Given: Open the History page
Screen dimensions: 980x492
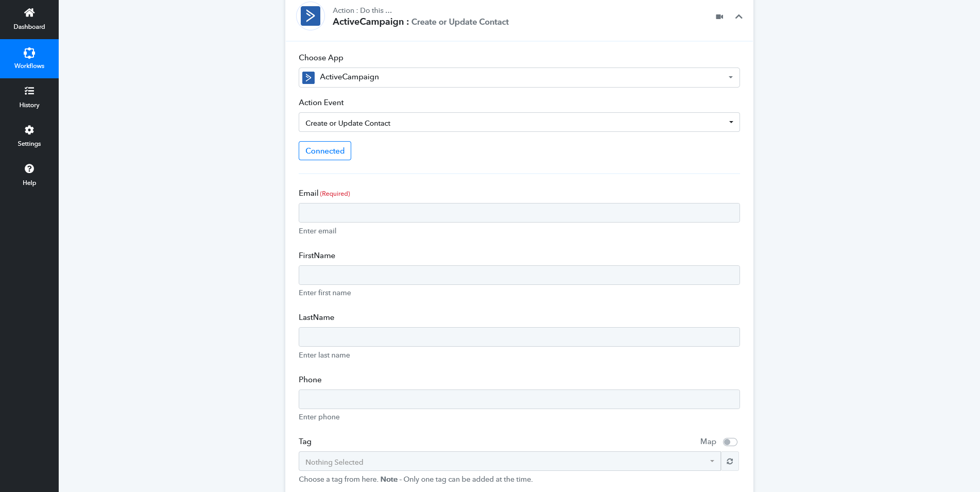Looking at the screenshot, I should tap(29, 98).
